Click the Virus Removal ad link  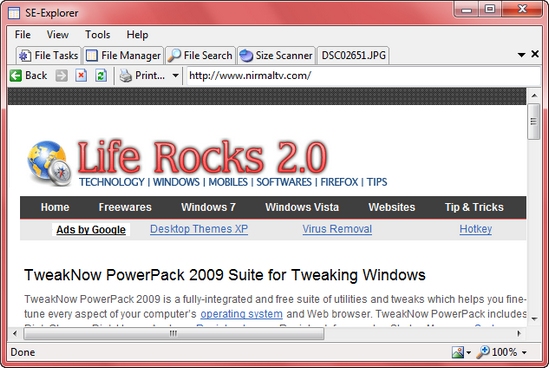click(337, 229)
